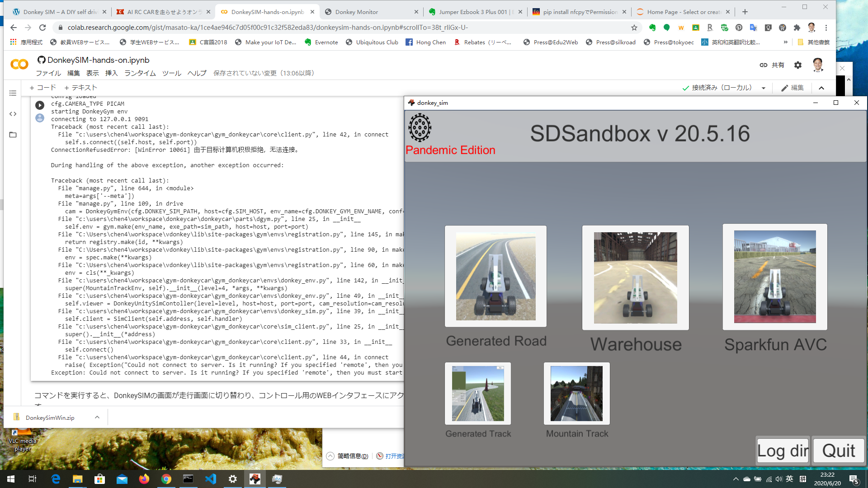Open the ランタイム menu
Screen dimensions: 868x488
click(140, 73)
